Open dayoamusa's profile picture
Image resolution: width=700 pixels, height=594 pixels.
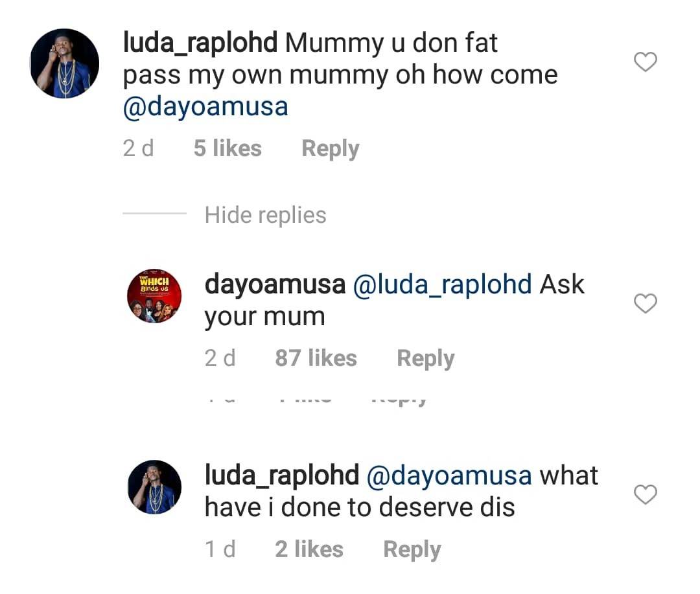[154, 296]
